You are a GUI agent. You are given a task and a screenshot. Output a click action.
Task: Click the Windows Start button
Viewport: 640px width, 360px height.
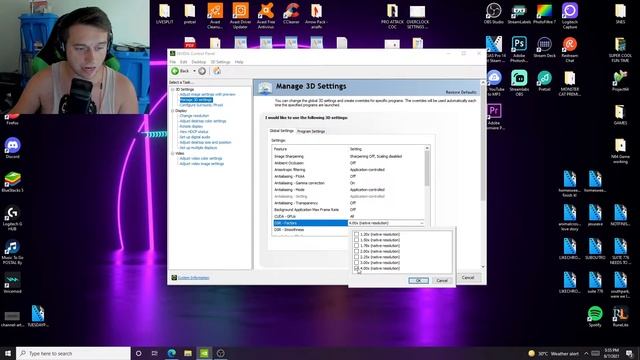click(8, 353)
